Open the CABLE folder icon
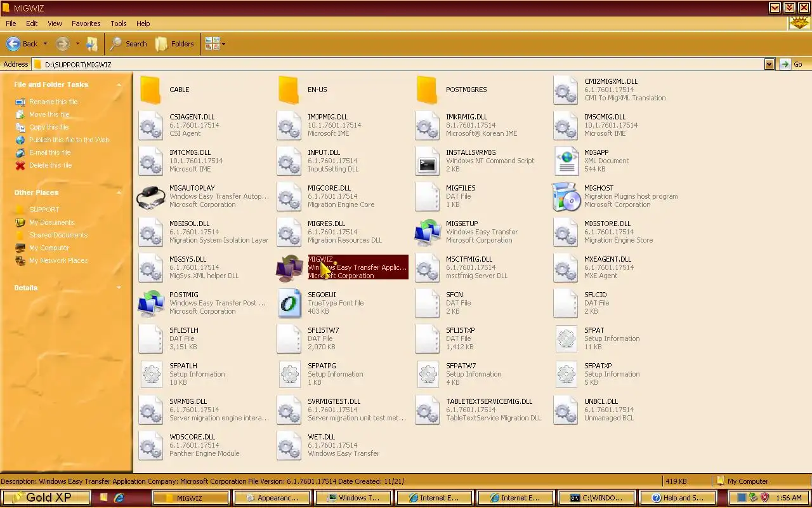This screenshot has width=812, height=508. click(x=151, y=90)
